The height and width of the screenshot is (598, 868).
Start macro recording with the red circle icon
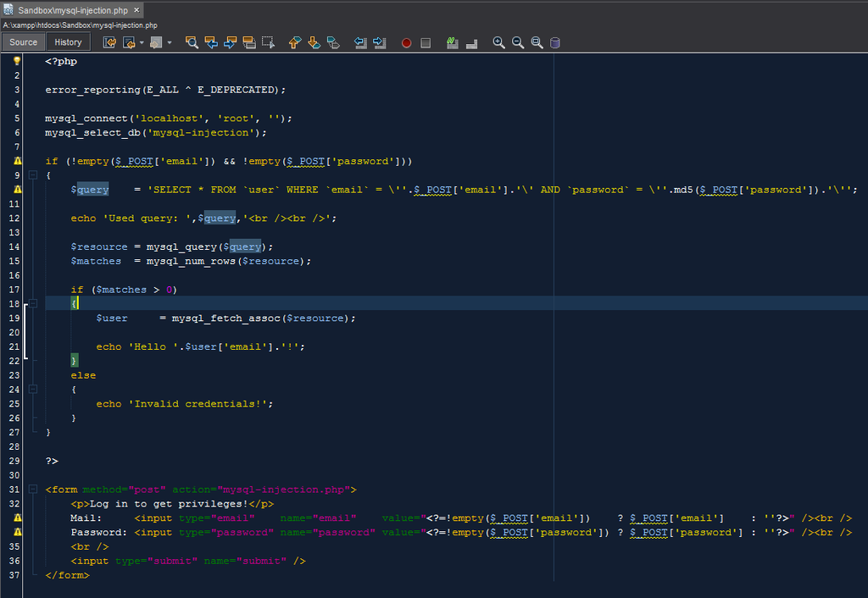[406, 42]
